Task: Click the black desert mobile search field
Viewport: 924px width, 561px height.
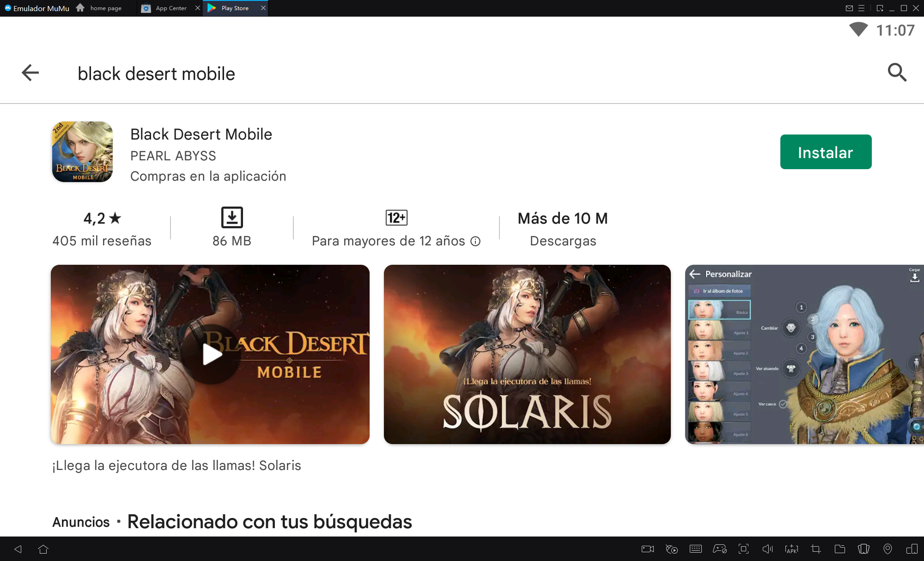Action: (156, 73)
